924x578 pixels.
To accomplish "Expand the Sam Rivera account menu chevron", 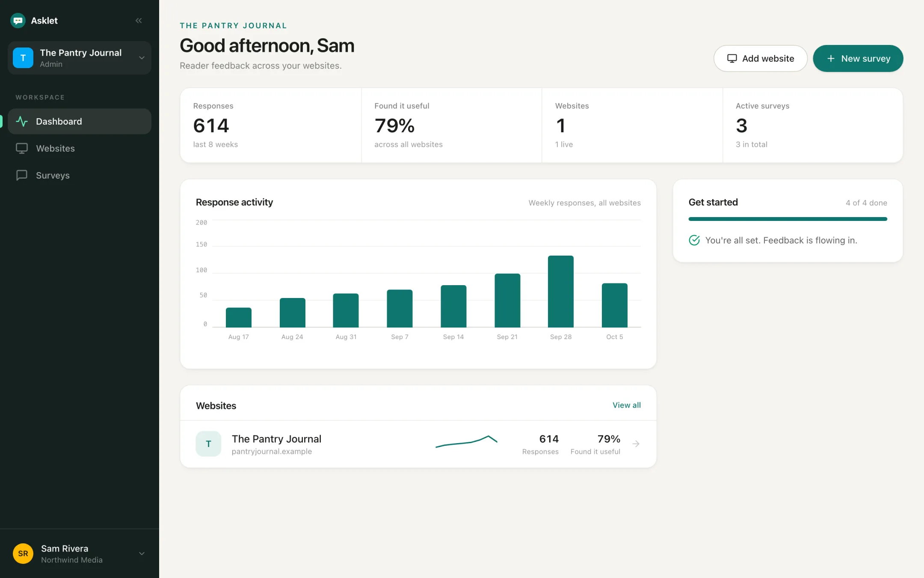I will point(142,554).
